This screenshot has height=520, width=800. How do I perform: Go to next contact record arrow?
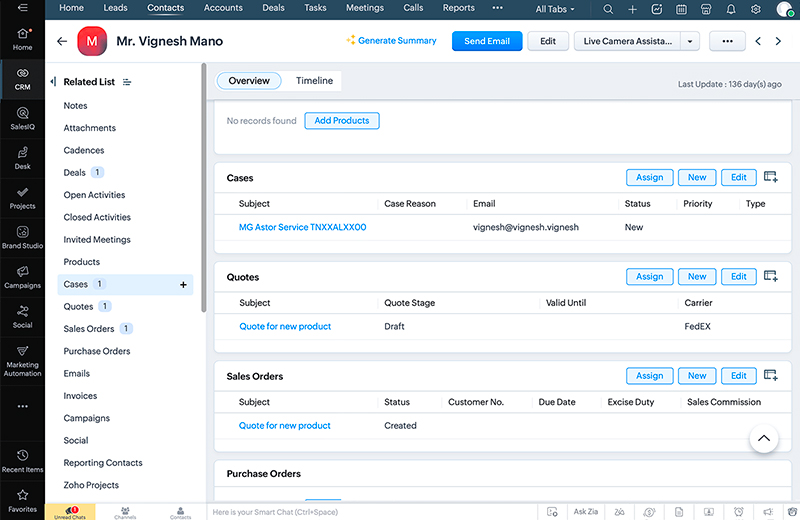point(778,41)
